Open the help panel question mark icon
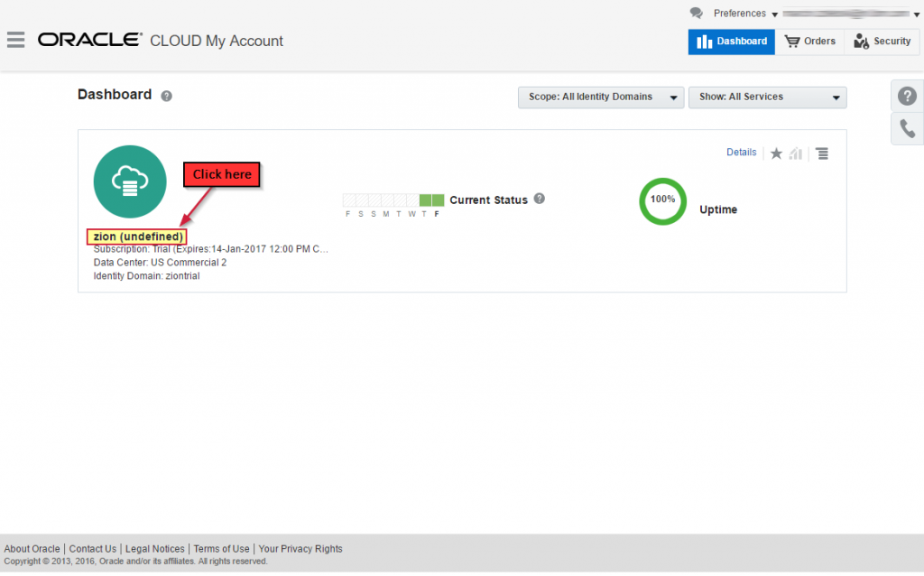924x576 pixels. coord(907,95)
